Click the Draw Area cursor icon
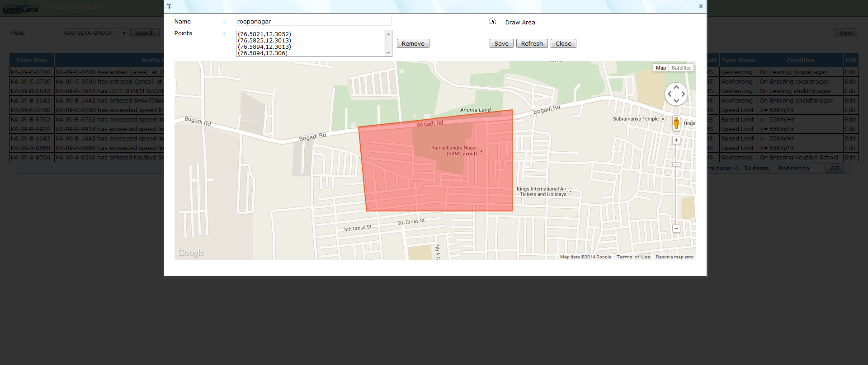This screenshot has height=365, width=868. tap(493, 21)
